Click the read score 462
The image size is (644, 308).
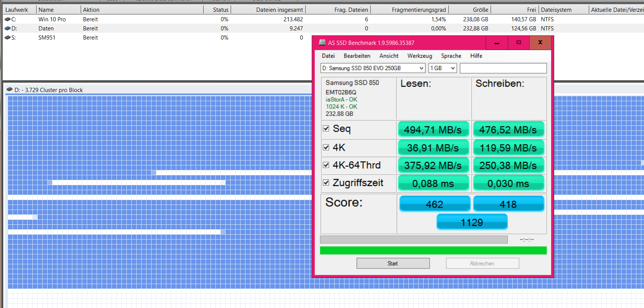pyautogui.click(x=435, y=204)
